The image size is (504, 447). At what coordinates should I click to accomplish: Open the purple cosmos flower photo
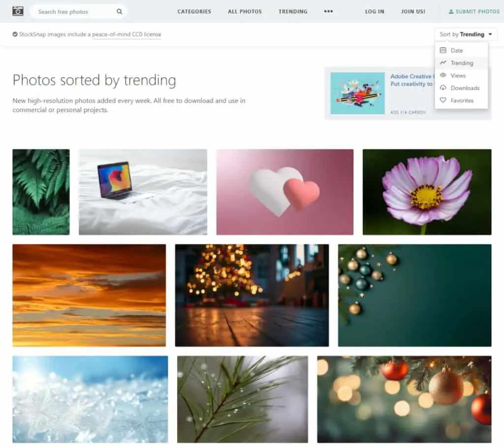[427, 192]
